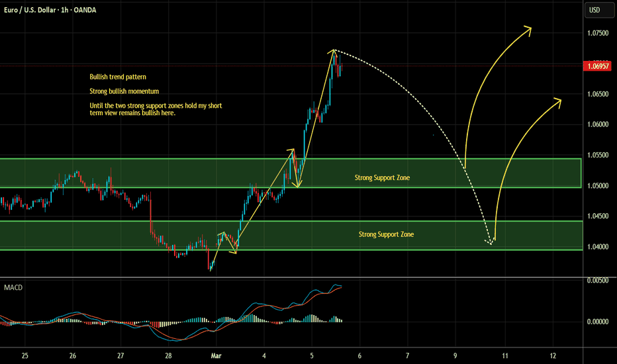Click date label 12 on time axis
Screen dimensions: 617x364
pyautogui.click(x=553, y=356)
